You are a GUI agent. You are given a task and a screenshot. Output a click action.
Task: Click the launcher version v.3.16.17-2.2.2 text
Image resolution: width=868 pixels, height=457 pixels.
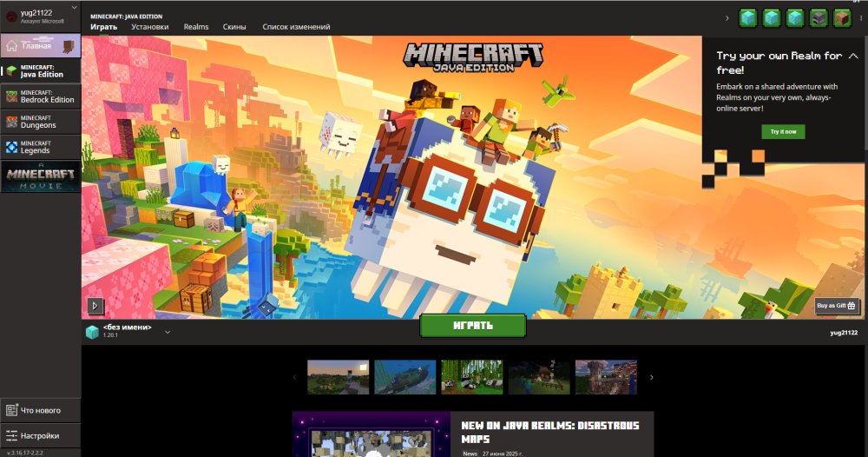point(25,453)
